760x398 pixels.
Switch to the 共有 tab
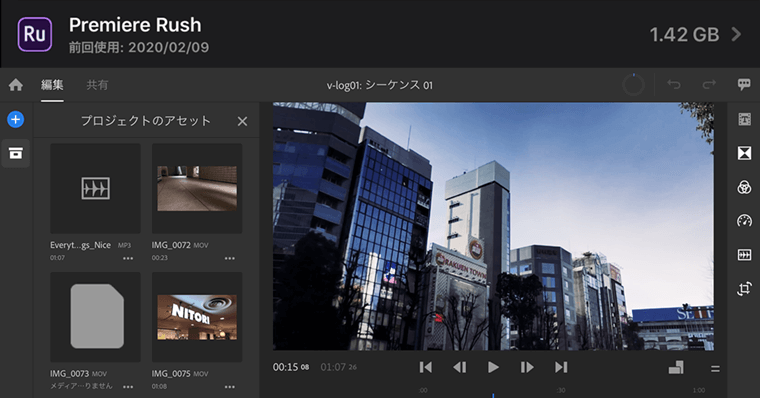tap(97, 85)
